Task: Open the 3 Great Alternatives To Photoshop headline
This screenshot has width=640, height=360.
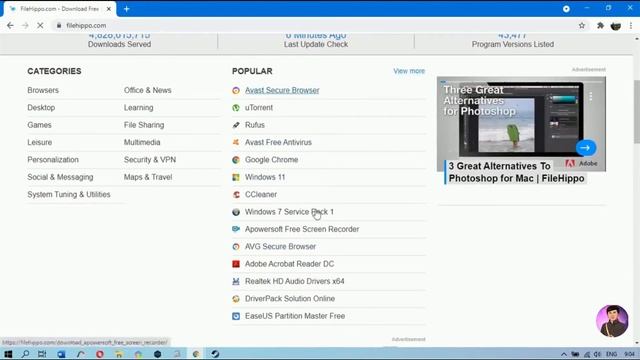Action: [516, 172]
